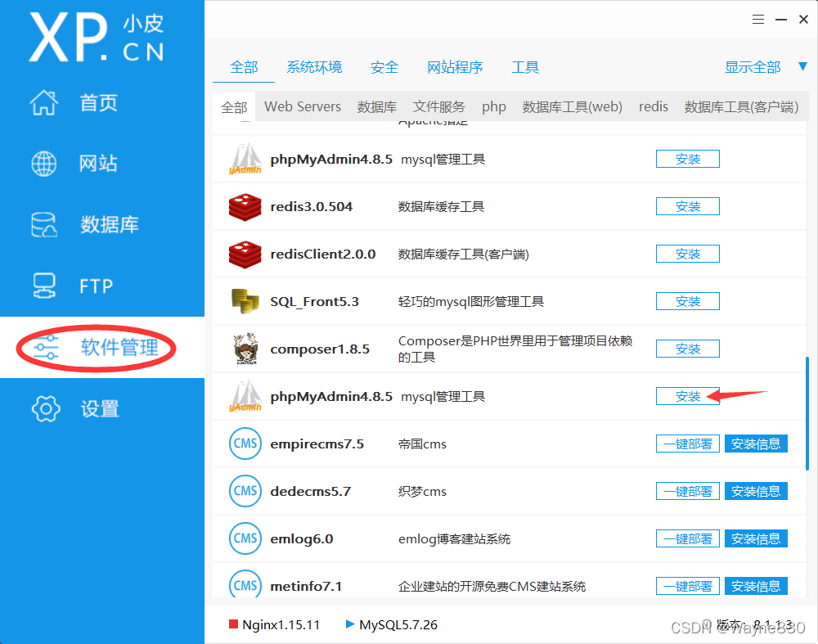
Task: Click 一键部署 for dedecms5.7
Action: pos(688,491)
